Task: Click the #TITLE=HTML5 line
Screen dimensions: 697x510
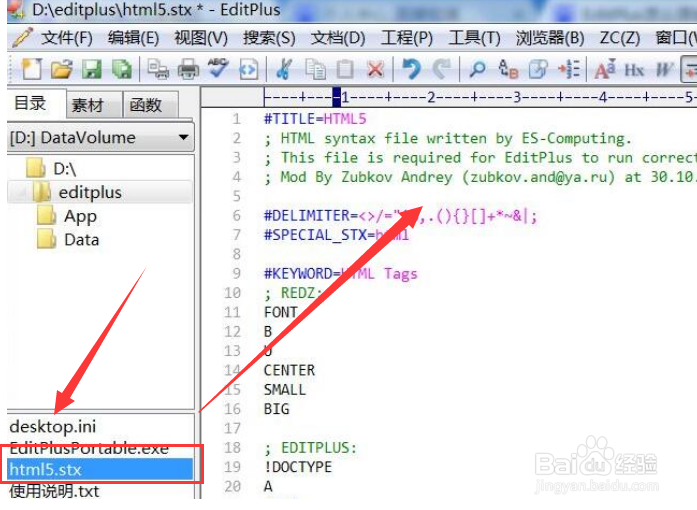Action: tap(315, 119)
